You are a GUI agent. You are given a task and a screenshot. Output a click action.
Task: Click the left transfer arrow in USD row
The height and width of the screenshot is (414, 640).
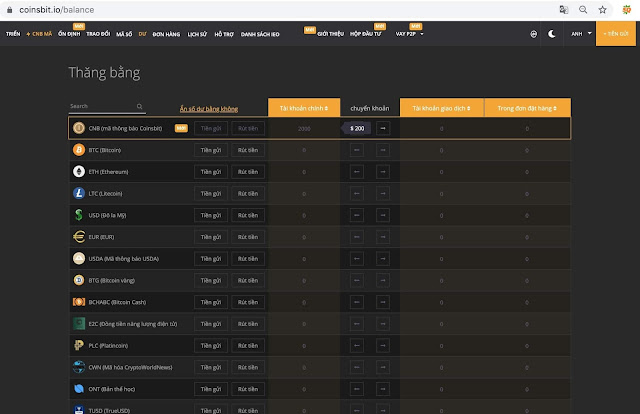(357, 215)
